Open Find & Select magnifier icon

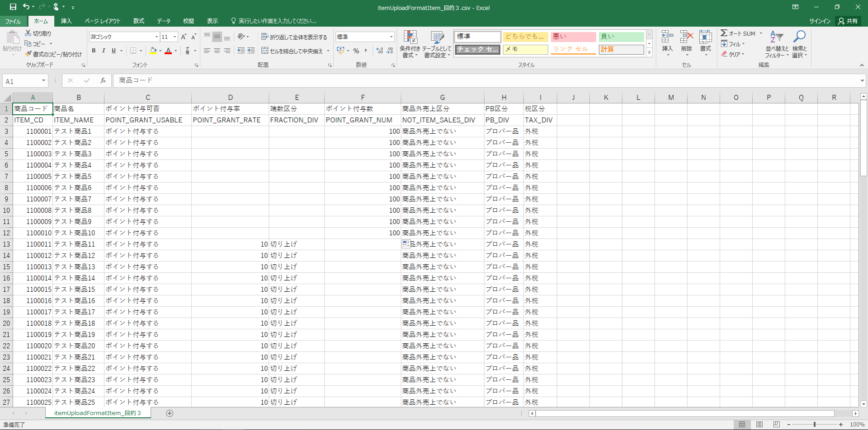click(799, 37)
